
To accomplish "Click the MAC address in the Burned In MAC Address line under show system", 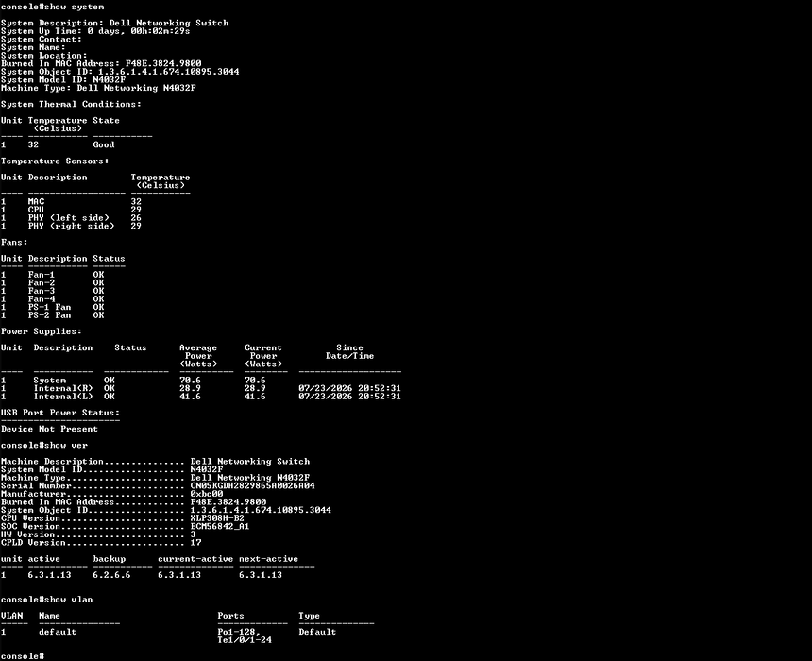I will coord(163,63).
